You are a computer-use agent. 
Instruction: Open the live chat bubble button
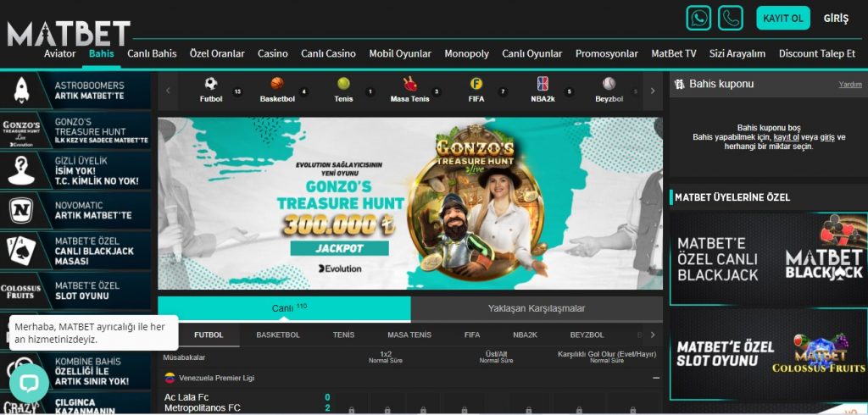30,384
